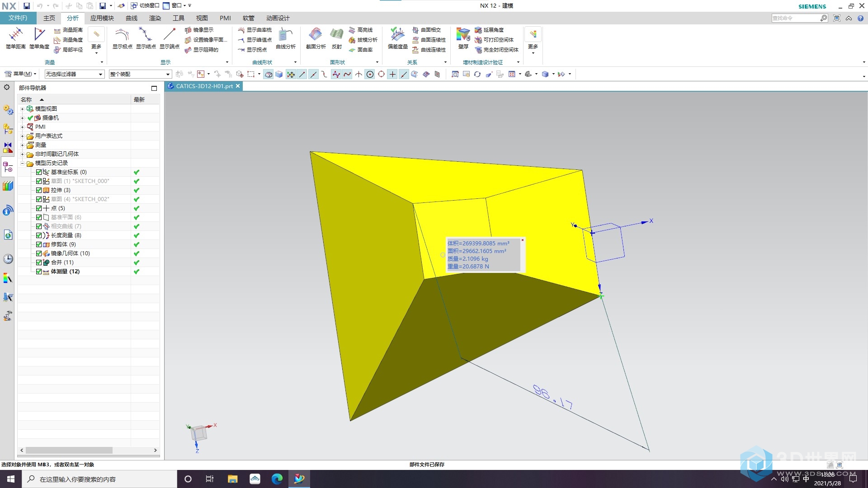Click 完全封闭空间体 fully enclosed volume button

(x=496, y=50)
